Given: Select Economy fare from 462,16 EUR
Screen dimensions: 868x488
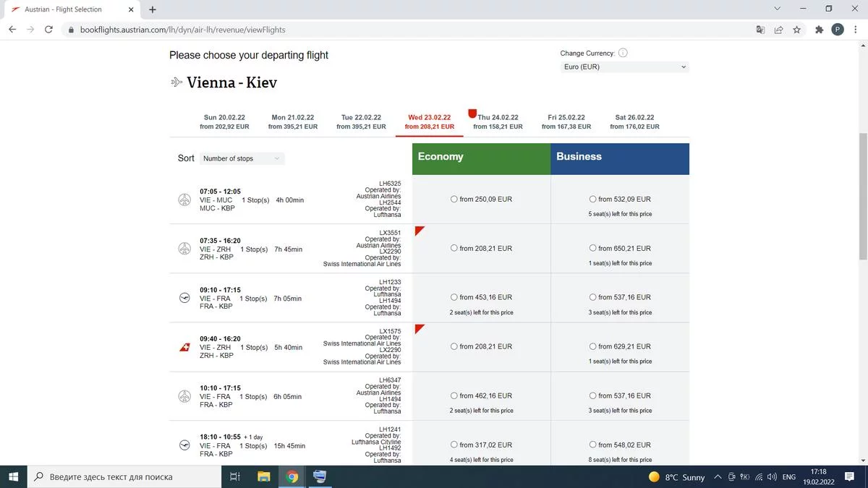Looking at the screenshot, I should tap(454, 395).
